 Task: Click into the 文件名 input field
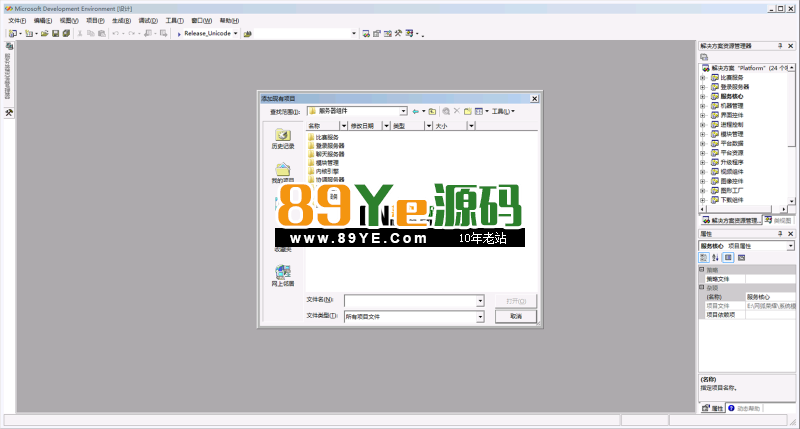[411, 301]
